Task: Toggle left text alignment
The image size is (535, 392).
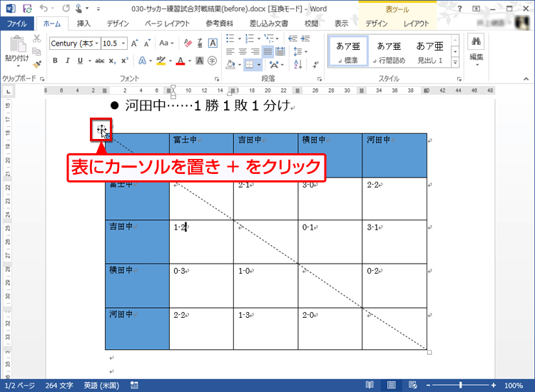Action: [230, 51]
